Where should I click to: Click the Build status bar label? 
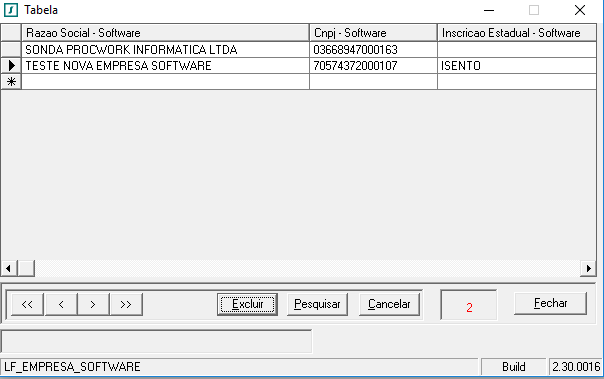coord(513,367)
